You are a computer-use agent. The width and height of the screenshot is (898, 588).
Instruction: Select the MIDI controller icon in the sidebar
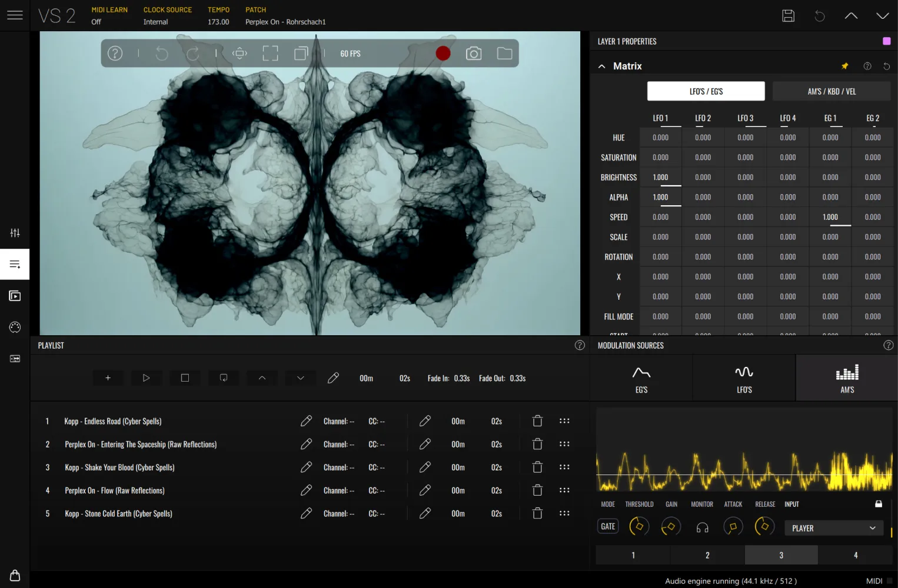pos(14,327)
